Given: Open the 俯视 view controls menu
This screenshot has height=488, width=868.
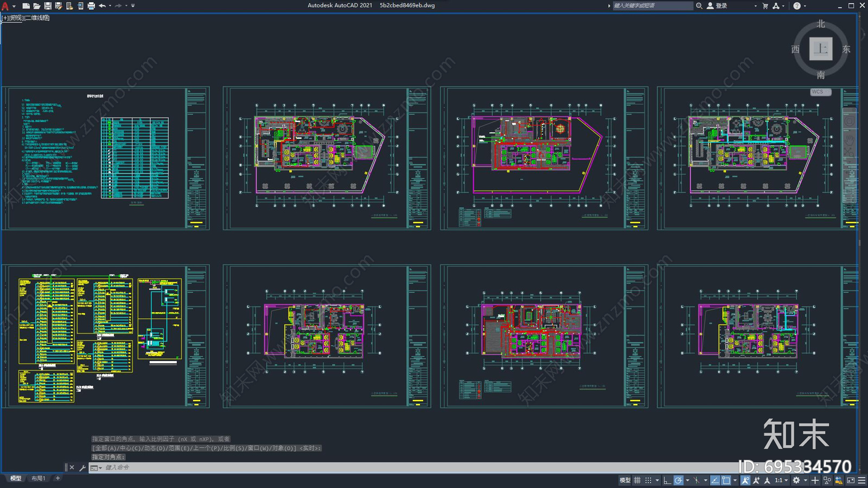Looking at the screenshot, I should (x=16, y=18).
